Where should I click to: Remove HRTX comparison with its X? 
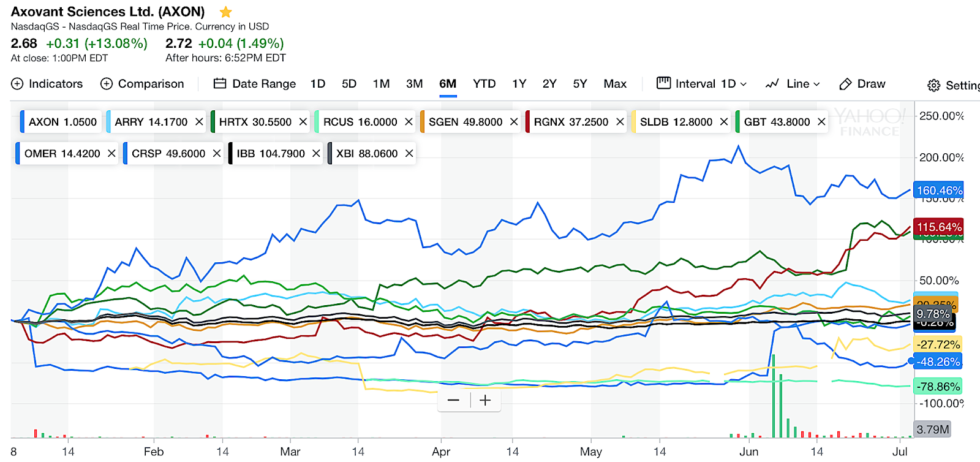[x=303, y=122]
